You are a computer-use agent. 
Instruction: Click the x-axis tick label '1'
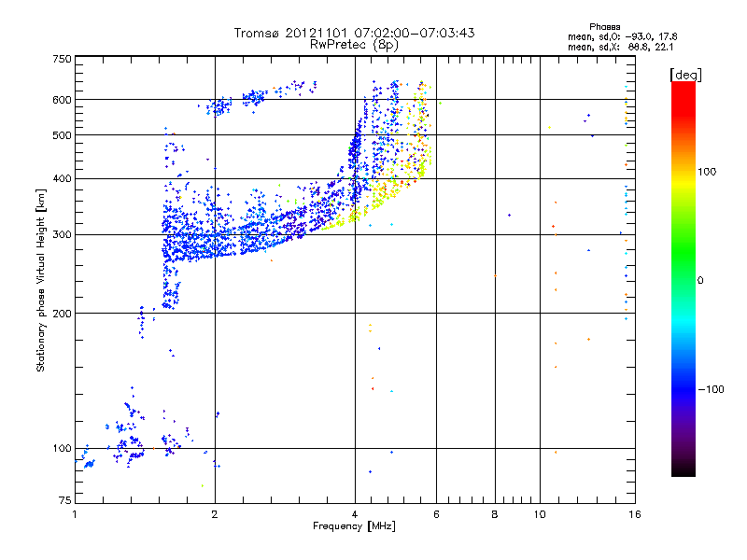pos(75,514)
